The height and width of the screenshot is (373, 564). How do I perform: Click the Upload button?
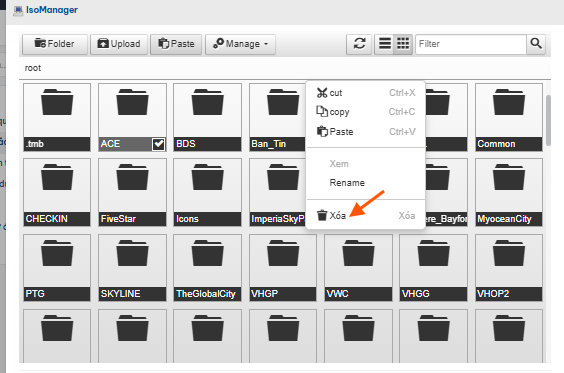tap(119, 44)
